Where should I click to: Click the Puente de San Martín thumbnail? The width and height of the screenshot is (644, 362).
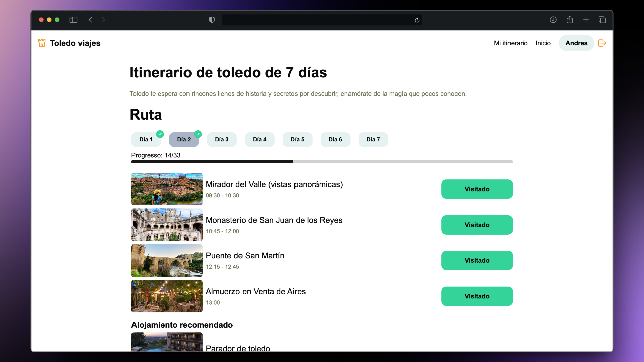coord(166,260)
